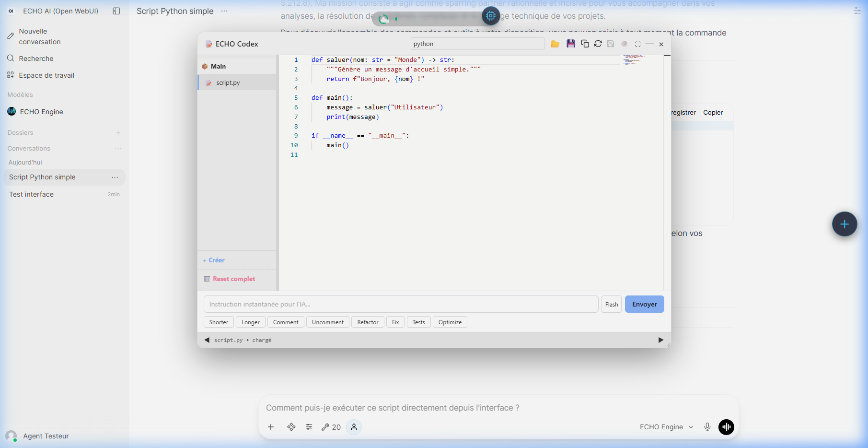Viewport: 868px width, 448px height.
Task: Open the integrations diamond icon
Action: tap(291, 427)
